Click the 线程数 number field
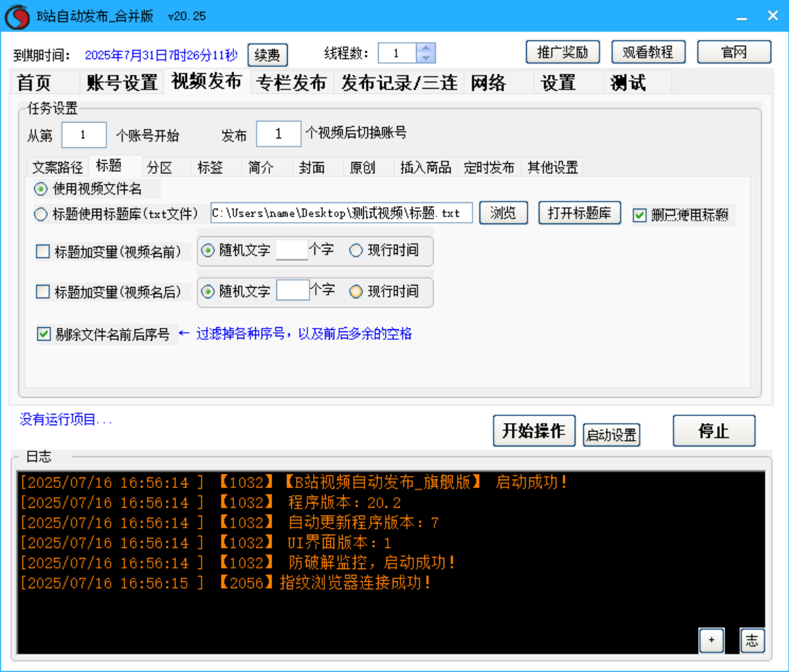The height and width of the screenshot is (672, 789). pos(397,53)
